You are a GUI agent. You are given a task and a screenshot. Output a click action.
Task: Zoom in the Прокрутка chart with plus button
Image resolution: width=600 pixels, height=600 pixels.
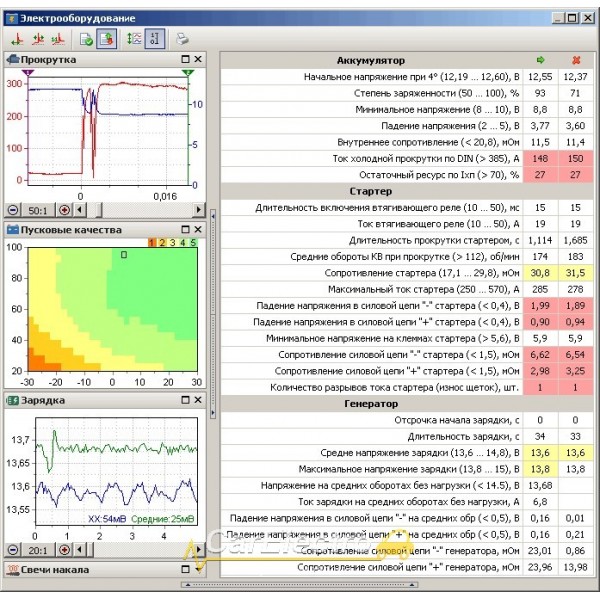pos(65,211)
